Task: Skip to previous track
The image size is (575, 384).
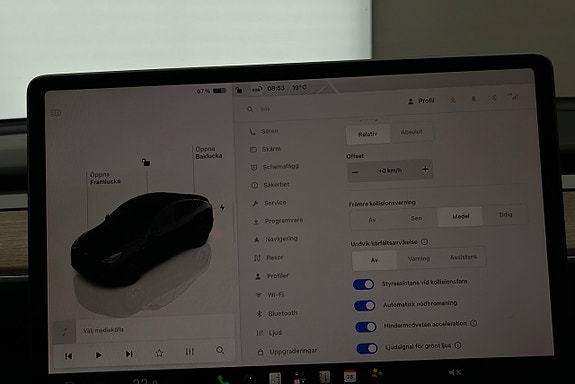Action: [69, 356]
